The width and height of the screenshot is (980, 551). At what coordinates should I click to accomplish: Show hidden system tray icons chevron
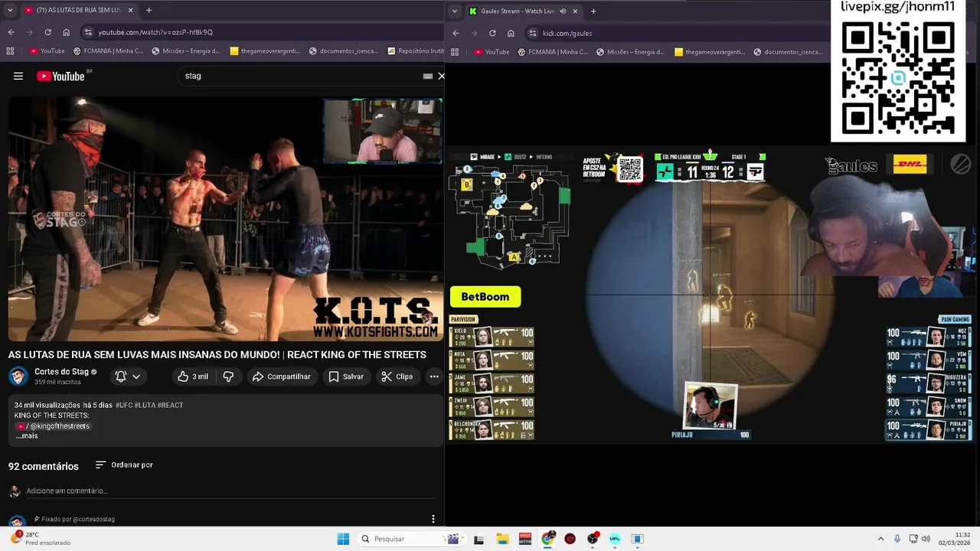tap(880, 539)
